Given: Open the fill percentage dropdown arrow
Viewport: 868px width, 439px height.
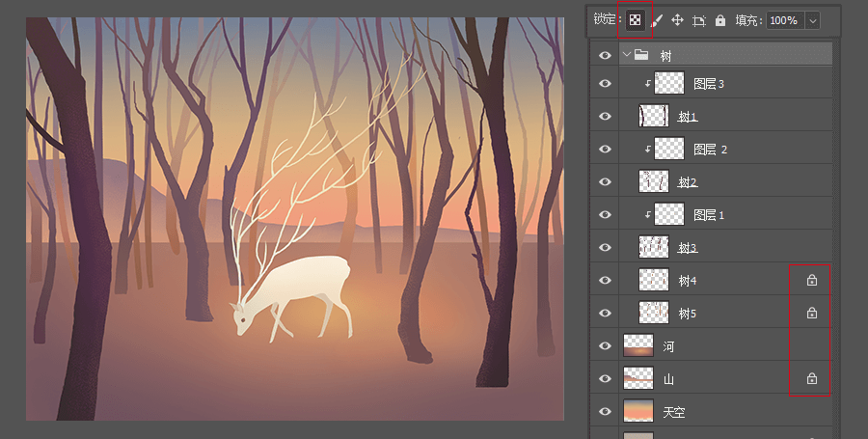Looking at the screenshot, I should click(x=812, y=20).
